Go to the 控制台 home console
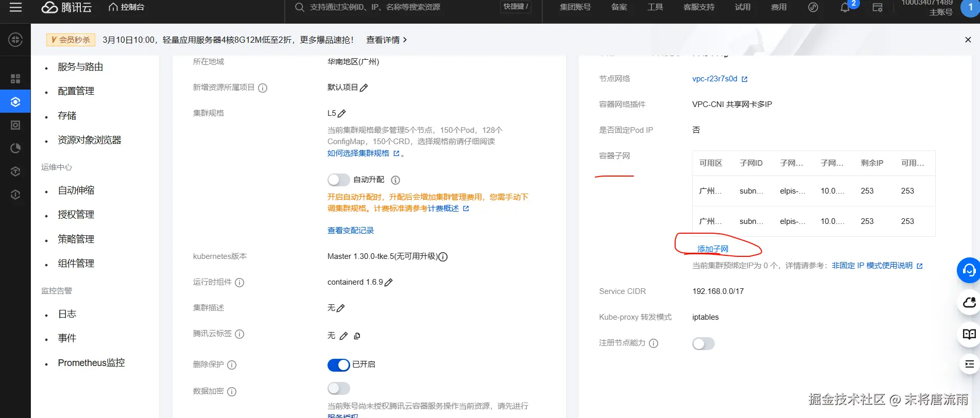980x418 pixels. pos(127,7)
